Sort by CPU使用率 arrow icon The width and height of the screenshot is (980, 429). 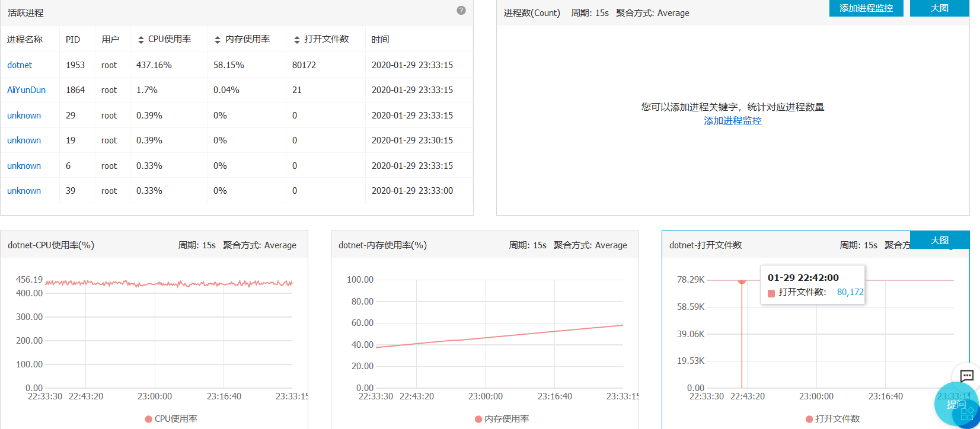[141, 40]
